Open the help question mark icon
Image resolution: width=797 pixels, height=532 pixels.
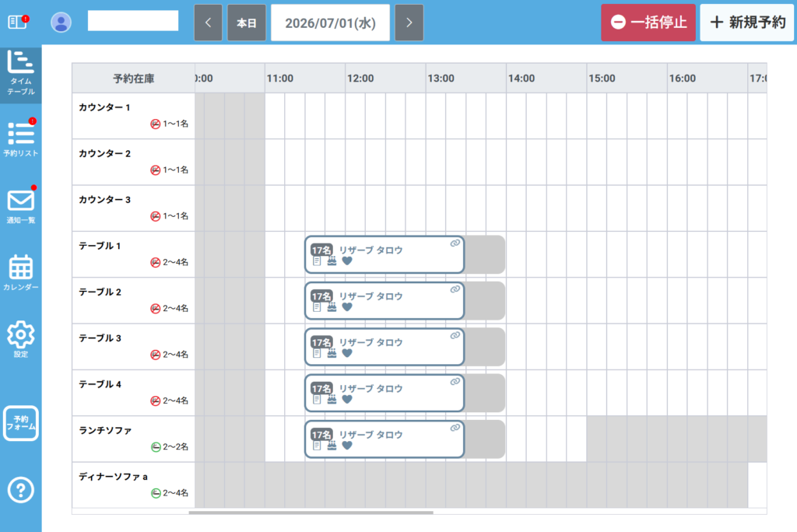click(21, 490)
